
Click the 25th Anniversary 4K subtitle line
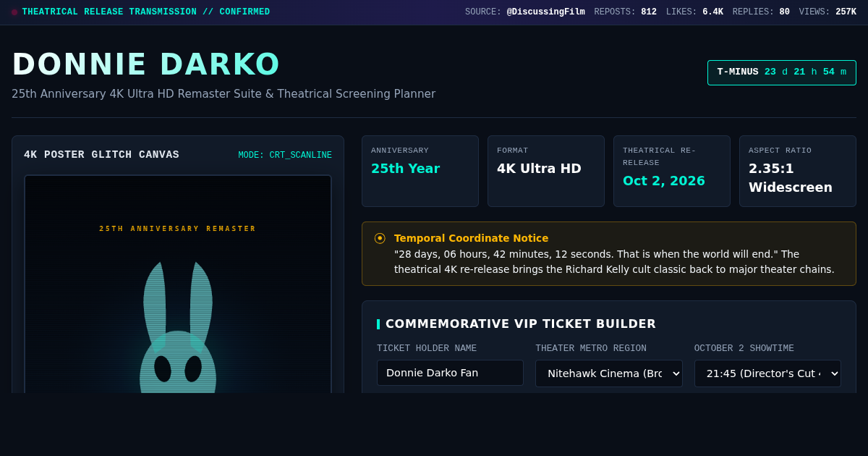[224, 94]
